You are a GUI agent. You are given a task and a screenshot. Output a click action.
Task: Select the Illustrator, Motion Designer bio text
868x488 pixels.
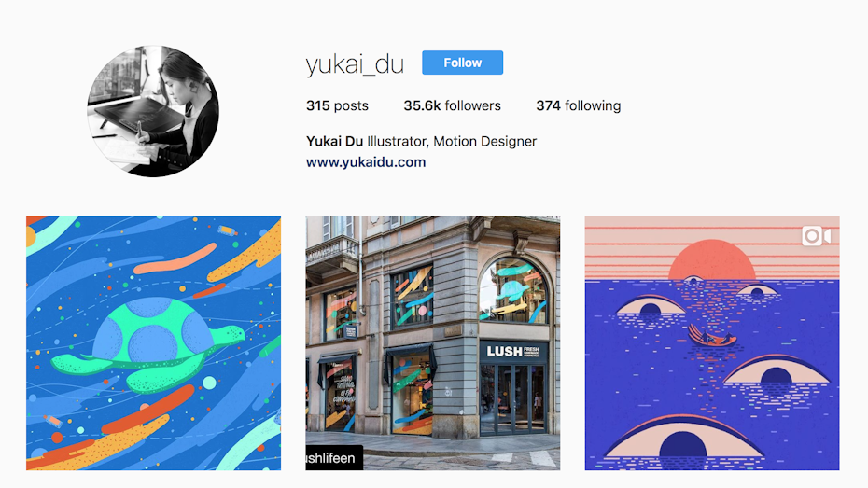(x=452, y=142)
